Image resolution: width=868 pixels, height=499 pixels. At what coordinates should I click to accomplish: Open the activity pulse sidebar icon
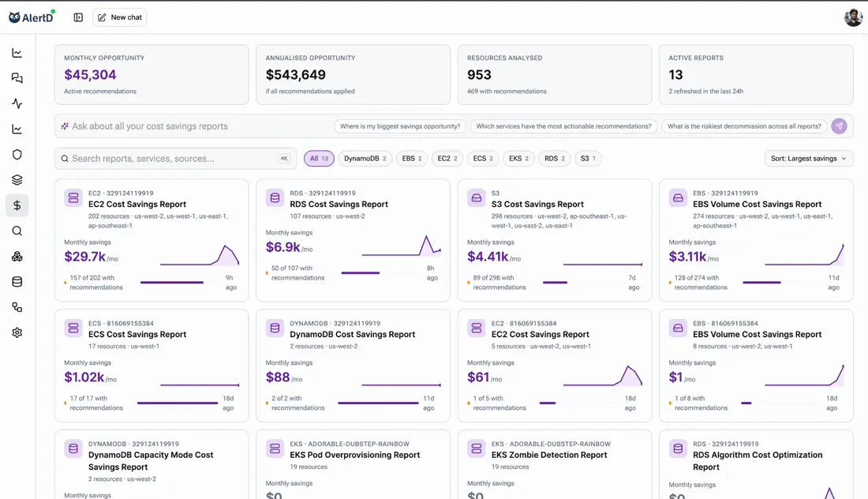pyautogui.click(x=17, y=103)
